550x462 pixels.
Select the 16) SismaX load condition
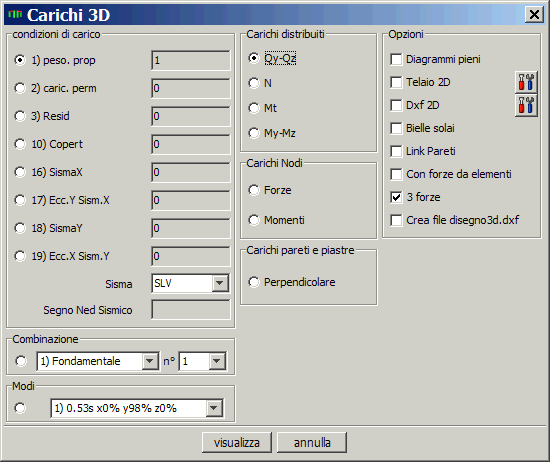[x=20, y=172]
